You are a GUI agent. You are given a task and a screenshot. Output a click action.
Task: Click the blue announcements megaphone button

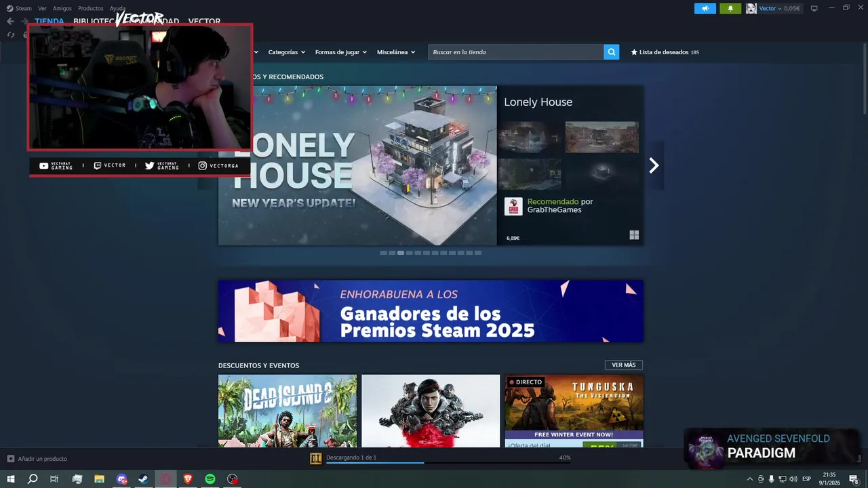tap(705, 8)
